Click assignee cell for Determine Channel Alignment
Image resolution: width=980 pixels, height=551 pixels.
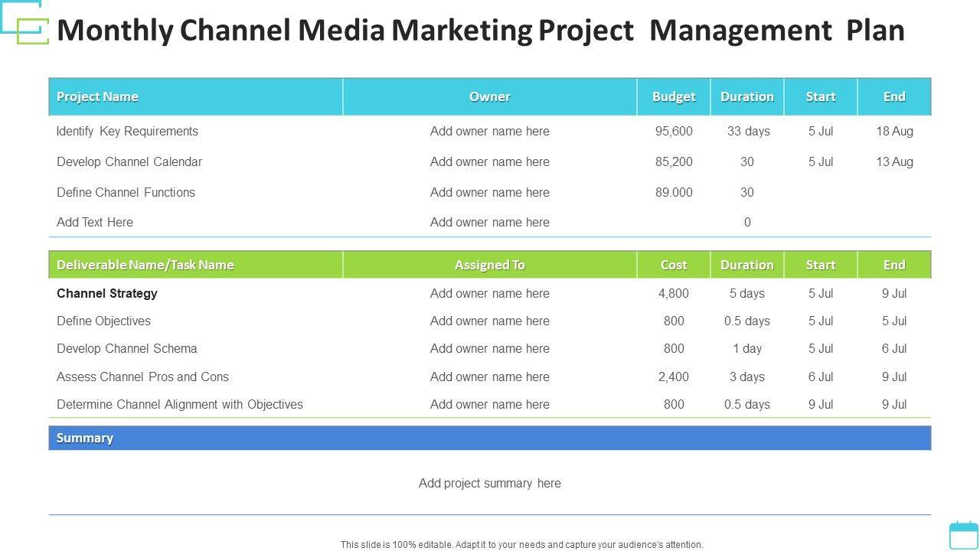coord(490,404)
